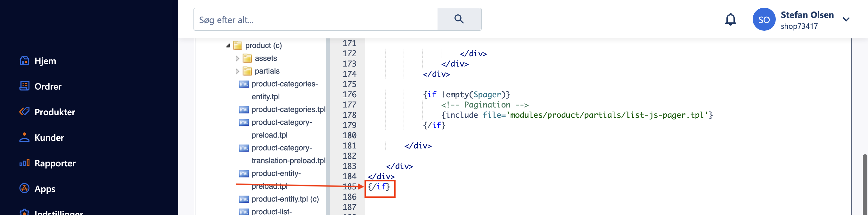Open the Stefan Olsen account dropdown
868x215 pixels.
coord(846,20)
